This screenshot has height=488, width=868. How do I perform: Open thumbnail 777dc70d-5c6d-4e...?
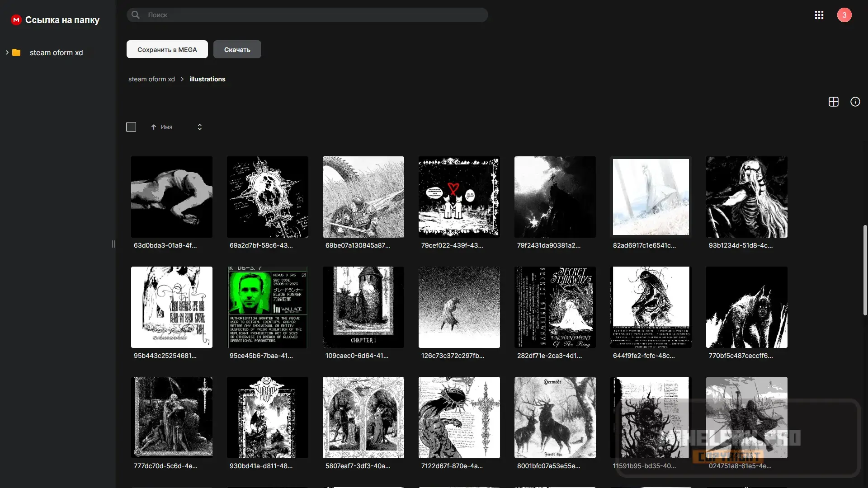coord(172,418)
